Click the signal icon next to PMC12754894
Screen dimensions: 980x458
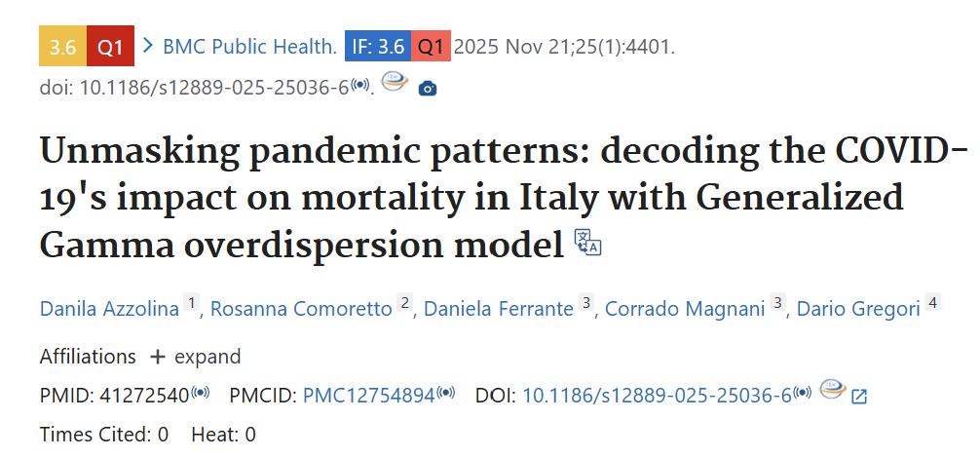[x=446, y=394]
